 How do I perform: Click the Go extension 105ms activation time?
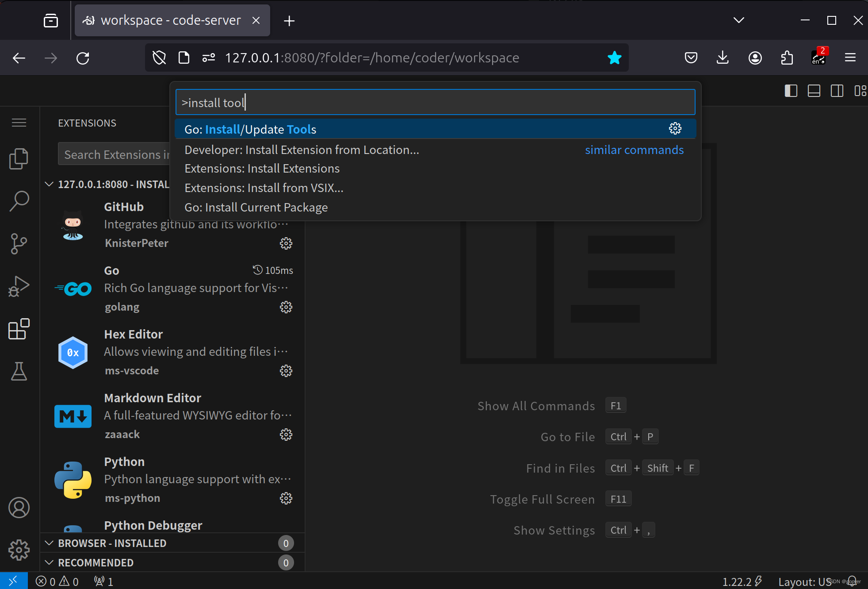click(x=273, y=270)
